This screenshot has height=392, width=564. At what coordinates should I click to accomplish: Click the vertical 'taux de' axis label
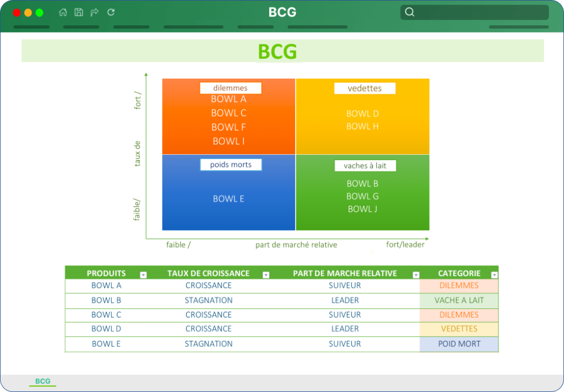tap(137, 154)
